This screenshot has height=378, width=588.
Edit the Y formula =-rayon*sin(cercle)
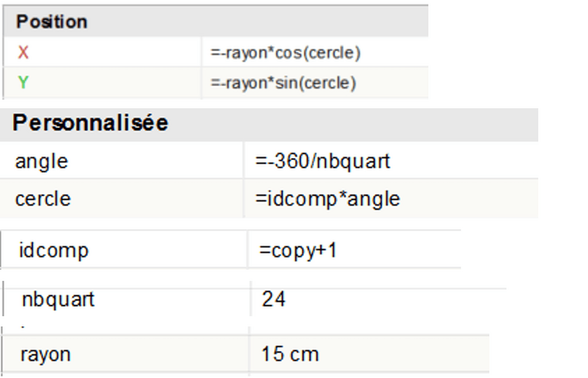tap(283, 83)
